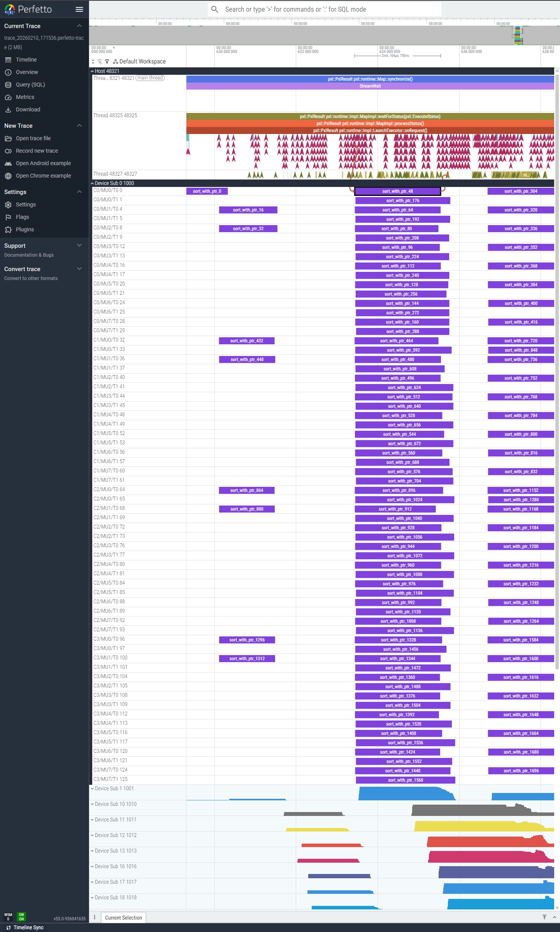Click Open trace file

click(x=33, y=138)
